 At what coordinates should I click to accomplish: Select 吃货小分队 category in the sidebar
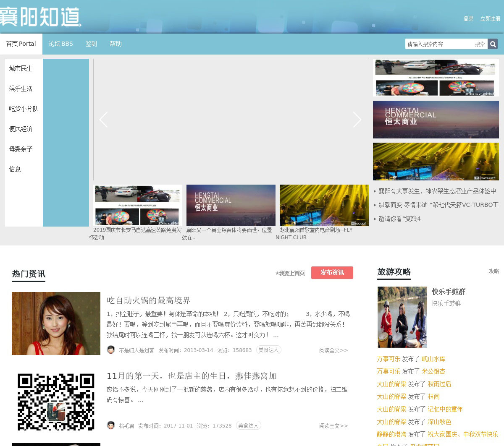(x=24, y=109)
